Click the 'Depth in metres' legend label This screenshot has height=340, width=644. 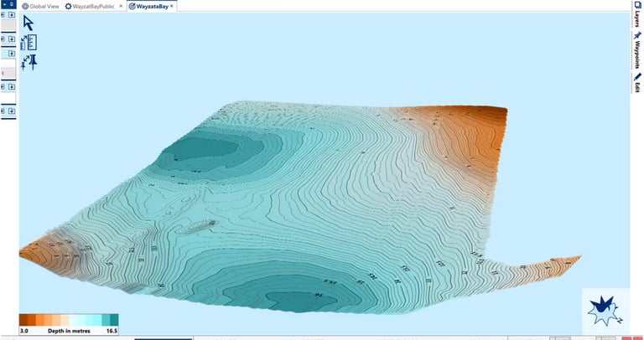point(69,331)
